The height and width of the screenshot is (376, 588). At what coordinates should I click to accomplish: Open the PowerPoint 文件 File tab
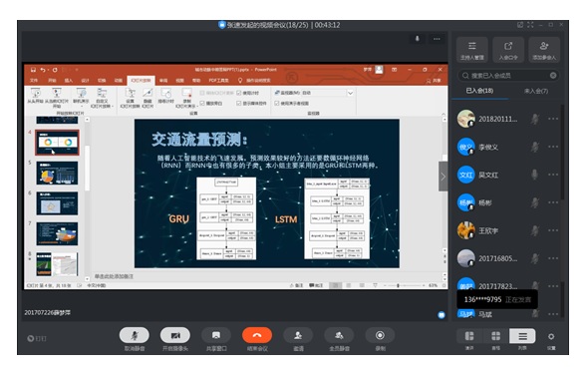34,81
